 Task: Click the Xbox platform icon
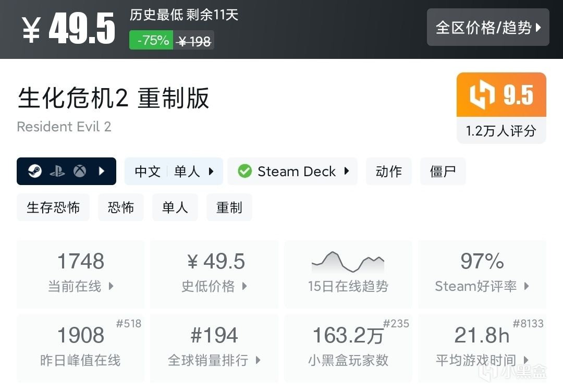[80, 171]
